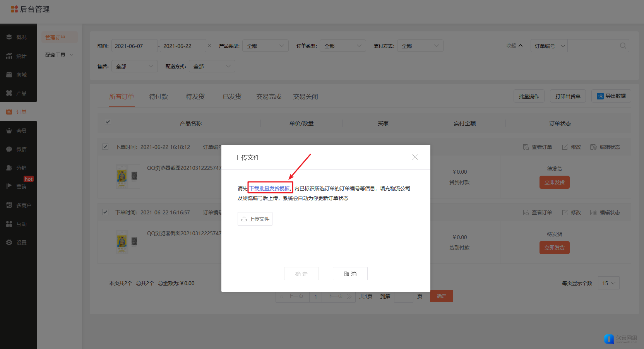Switch to the 待发货 tab
Image resolution: width=644 pixels, height=349 pixels.
195,97
